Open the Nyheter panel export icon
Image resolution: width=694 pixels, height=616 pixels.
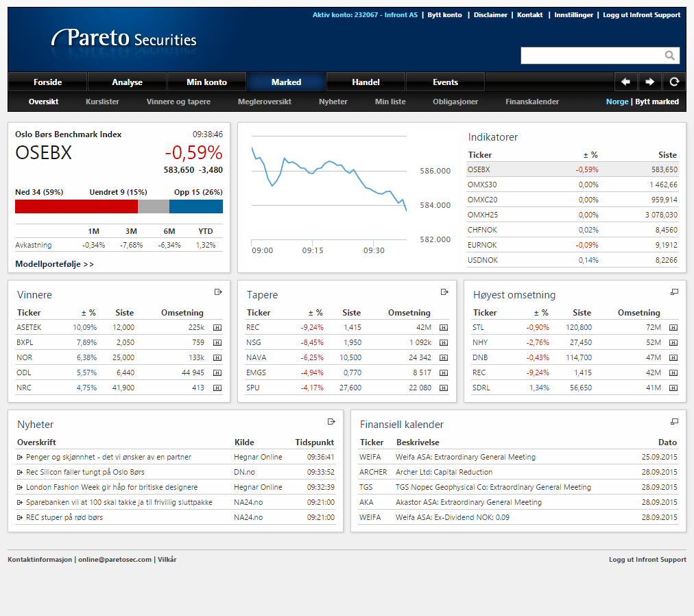click(x=331, y=422)
